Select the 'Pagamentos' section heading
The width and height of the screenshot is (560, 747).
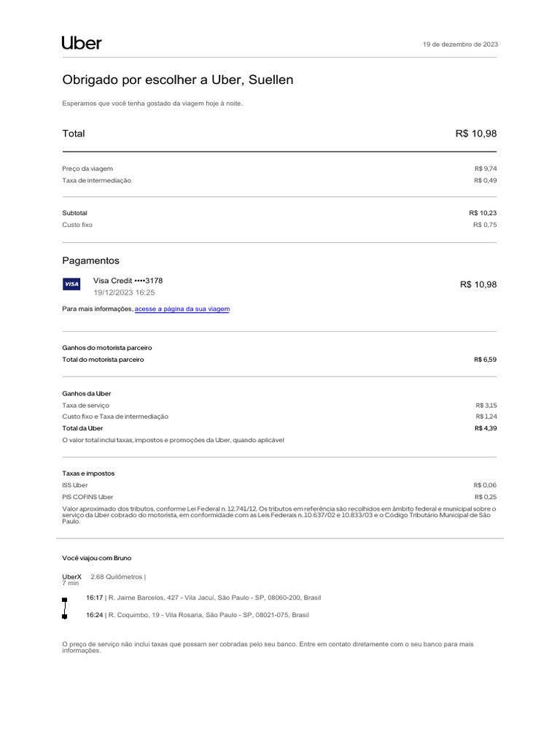click(90, 260)
